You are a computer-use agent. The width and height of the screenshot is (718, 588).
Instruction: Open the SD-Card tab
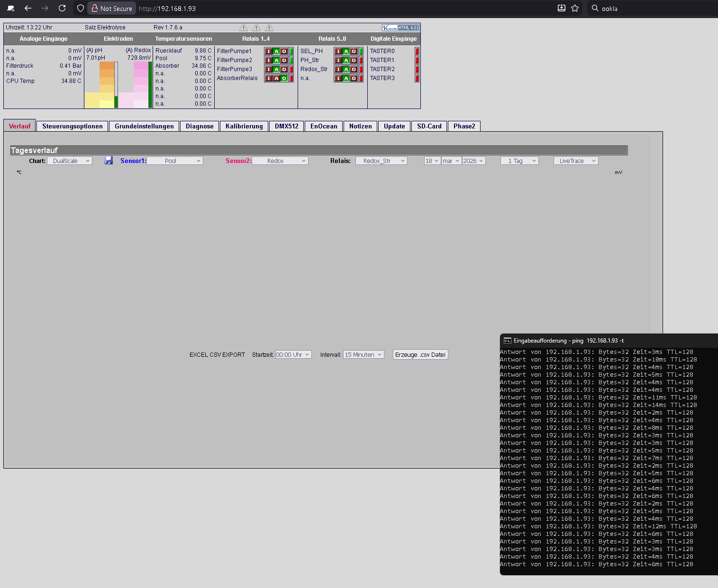pos(429,126)
